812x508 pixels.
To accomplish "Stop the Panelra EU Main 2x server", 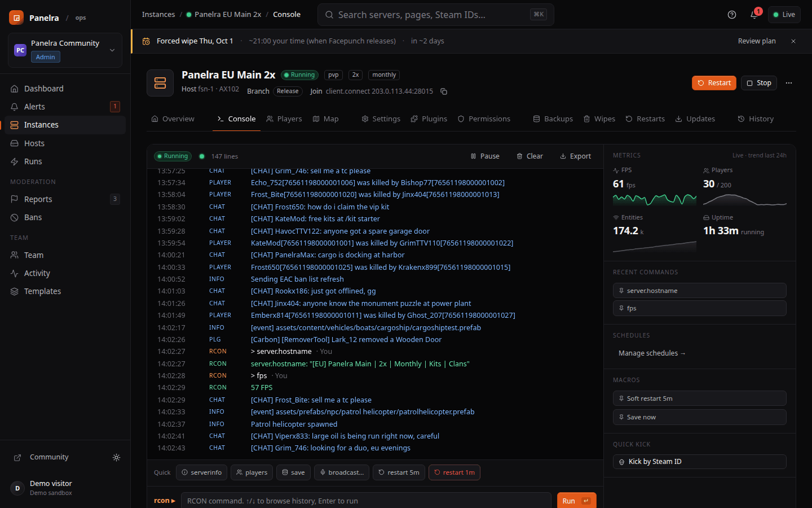I will point(759,83).
